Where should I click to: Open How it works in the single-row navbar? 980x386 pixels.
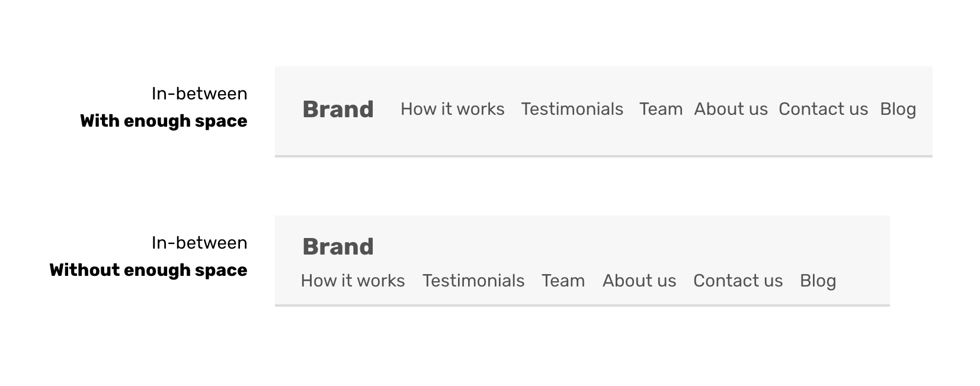pyautogui.click(x=452, y=110)
